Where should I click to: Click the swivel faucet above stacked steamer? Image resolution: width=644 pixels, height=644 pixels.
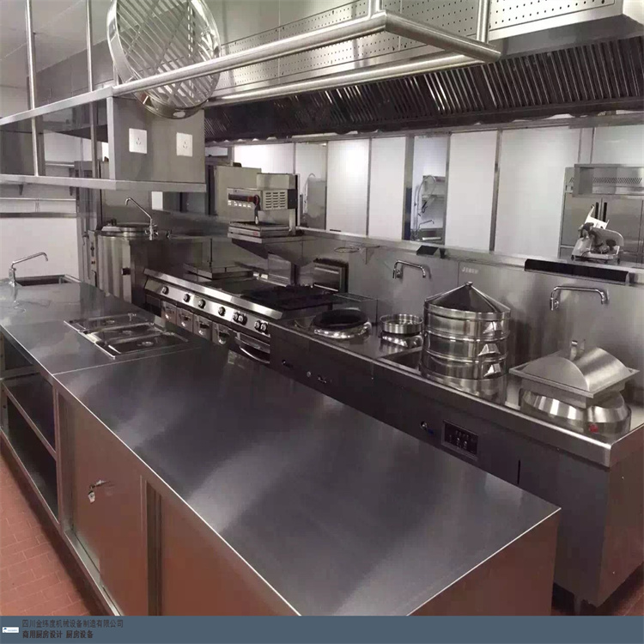click(x=410, y=268)
